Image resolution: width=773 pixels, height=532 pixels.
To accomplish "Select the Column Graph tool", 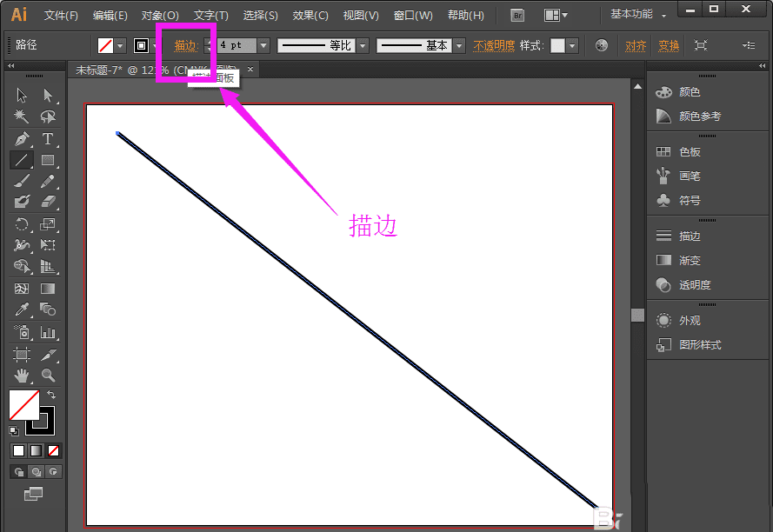I will 48,332.
